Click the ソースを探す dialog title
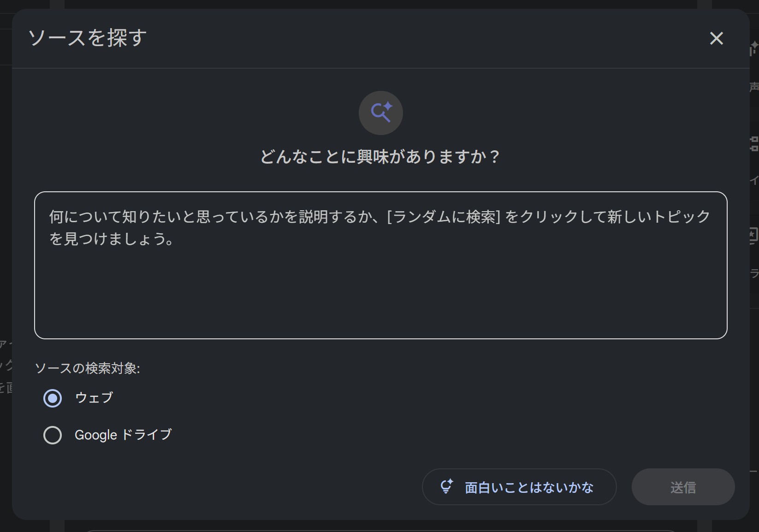Image resolution: width=759 pixels, height=532 pixels. click(x=88, y=38)
